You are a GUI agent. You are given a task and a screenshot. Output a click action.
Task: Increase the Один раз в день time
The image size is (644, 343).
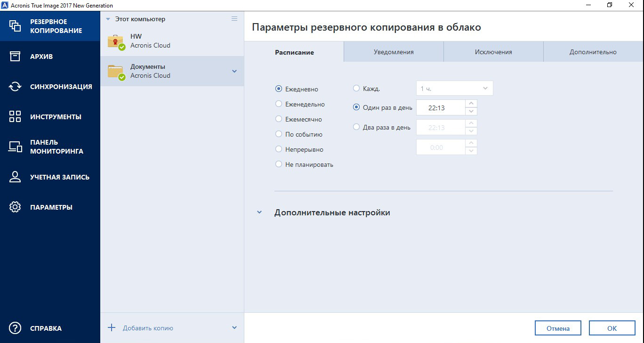(471, 104)
